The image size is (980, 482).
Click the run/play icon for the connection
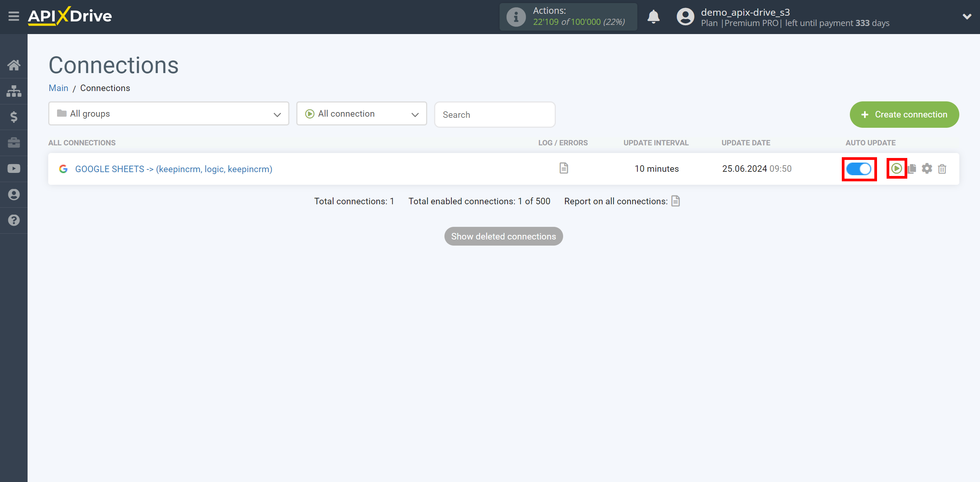click(x=896, y=169)
